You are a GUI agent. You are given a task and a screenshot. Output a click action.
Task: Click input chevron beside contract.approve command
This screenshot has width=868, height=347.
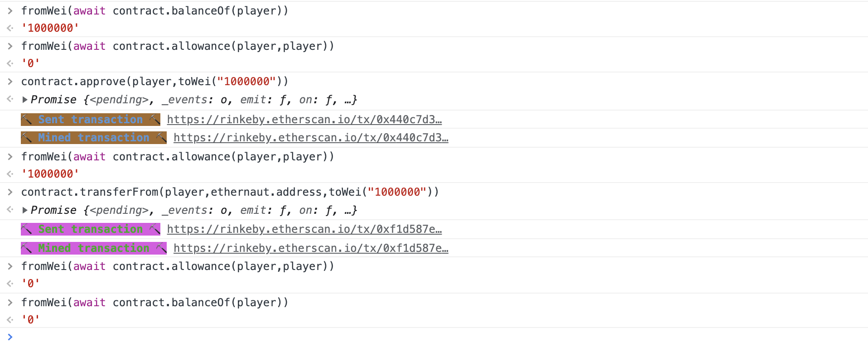tap(10, 82)
